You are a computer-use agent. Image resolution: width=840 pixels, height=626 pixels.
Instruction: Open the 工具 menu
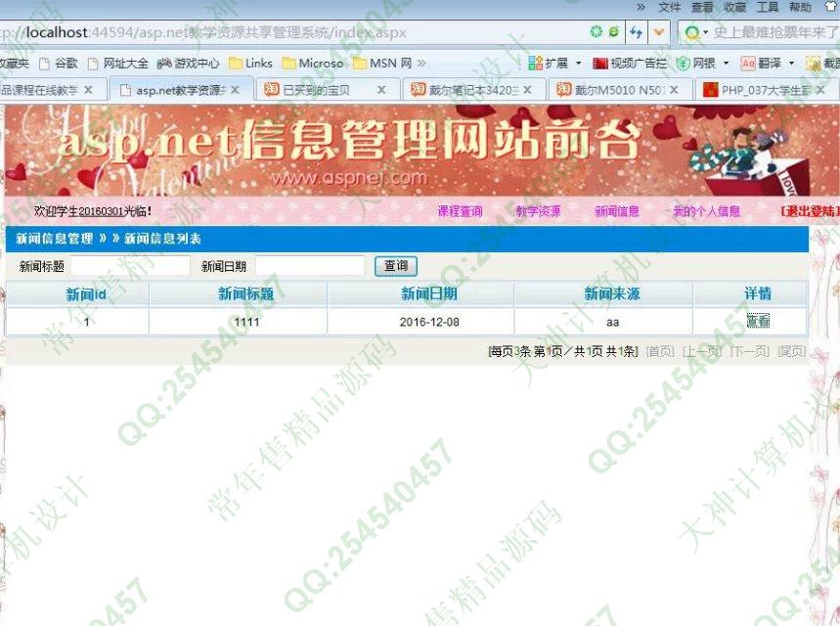point(768,8)
